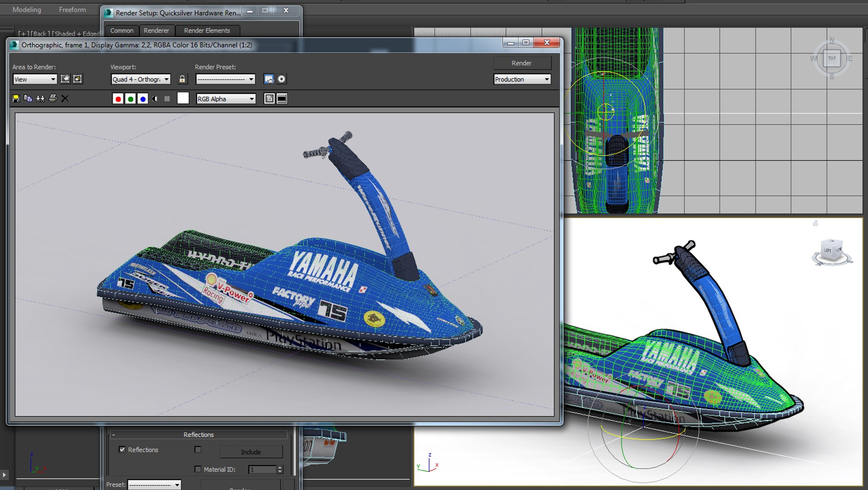Switch to the Renderer tab
The height and width of the screenshot is (490, 868).
pos(156,30)
